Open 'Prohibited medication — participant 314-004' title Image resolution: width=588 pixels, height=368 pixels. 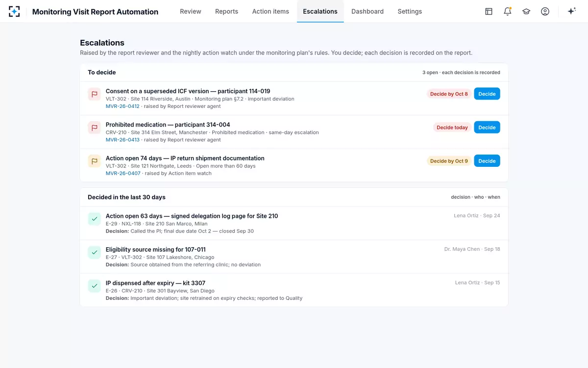tap(168, 125)
